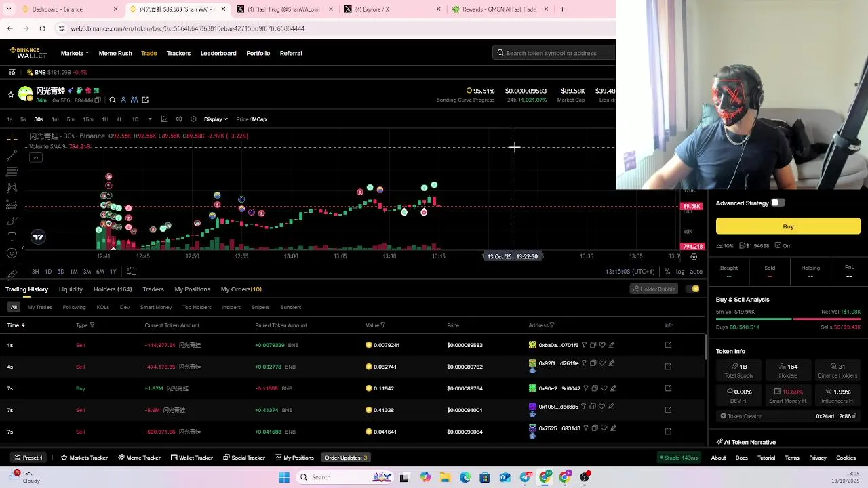
Task: Select the pattern drawing tool
Action: tap(12, 188)
